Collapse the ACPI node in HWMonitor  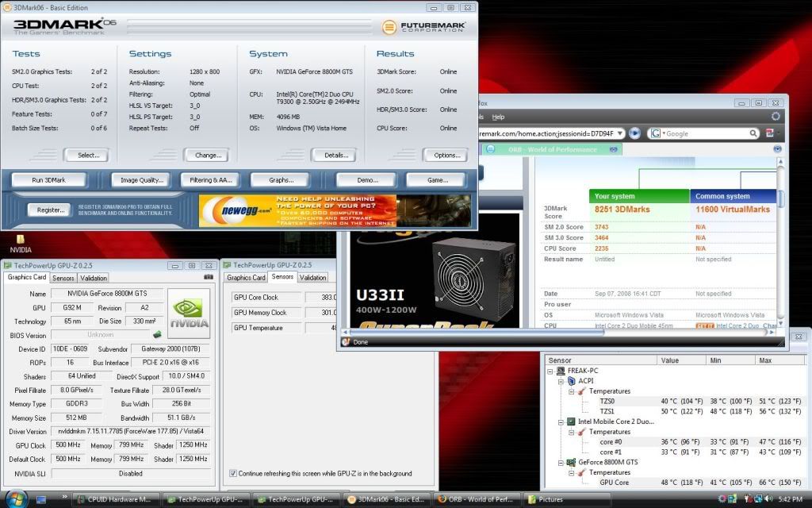pyautogui.click(x=561, y=382)
